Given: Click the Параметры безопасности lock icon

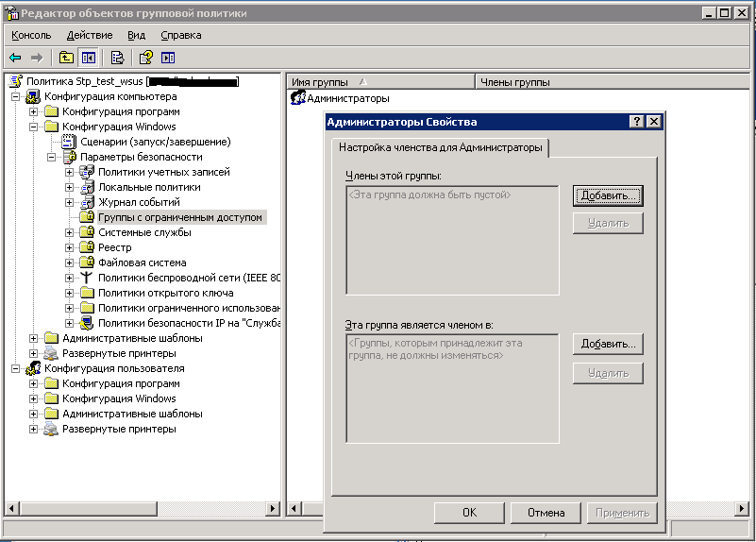Looking at the screenshot, I should point(70,157).
